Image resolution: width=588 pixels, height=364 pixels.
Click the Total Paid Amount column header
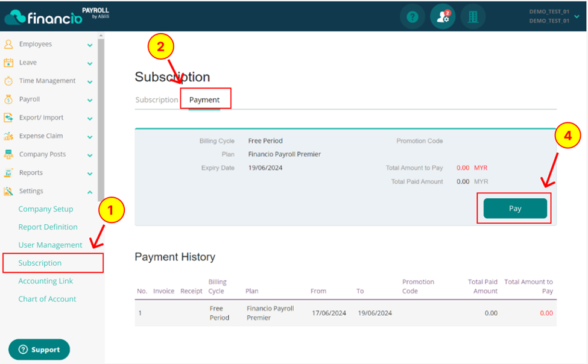click(482, 286)
